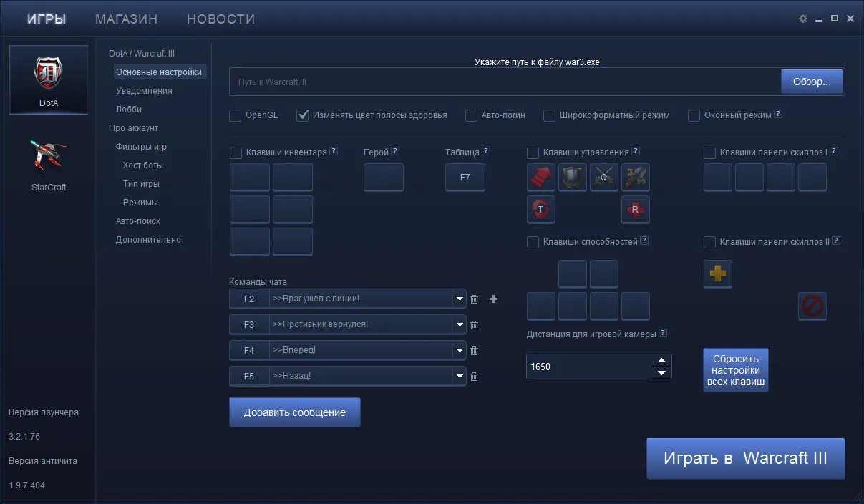Uncheck Изменять цвет полосы здоровья

[x=302, y=115]
